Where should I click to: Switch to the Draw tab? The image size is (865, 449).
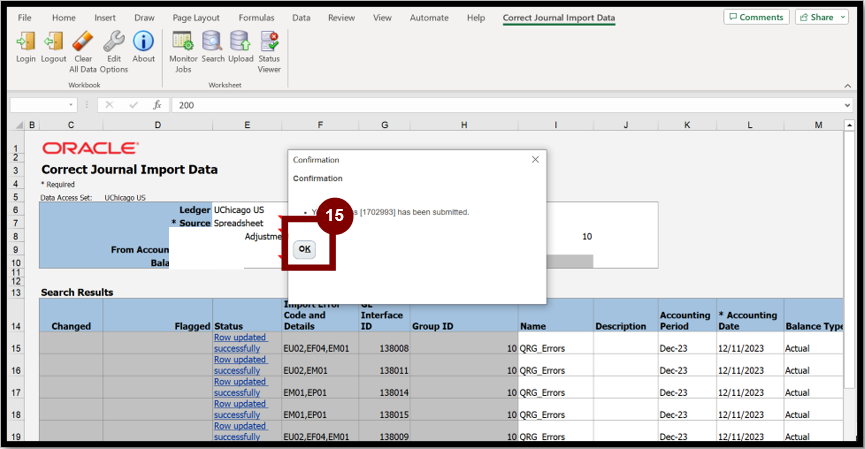(x=144, y=18)
